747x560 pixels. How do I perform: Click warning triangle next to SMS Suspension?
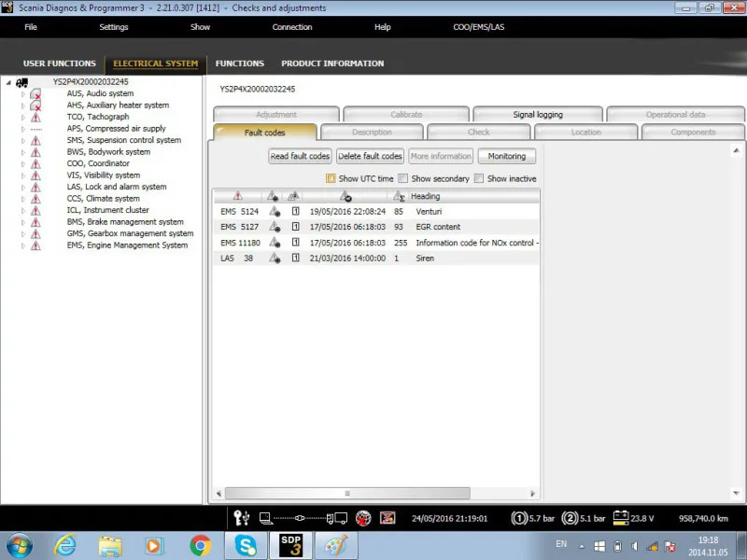coord(35,141)
